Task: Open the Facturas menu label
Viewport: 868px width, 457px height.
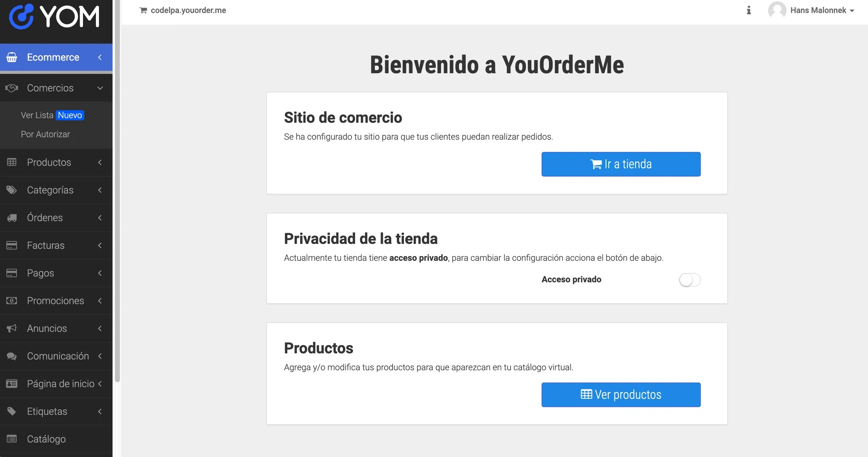Action: (46, 245)
